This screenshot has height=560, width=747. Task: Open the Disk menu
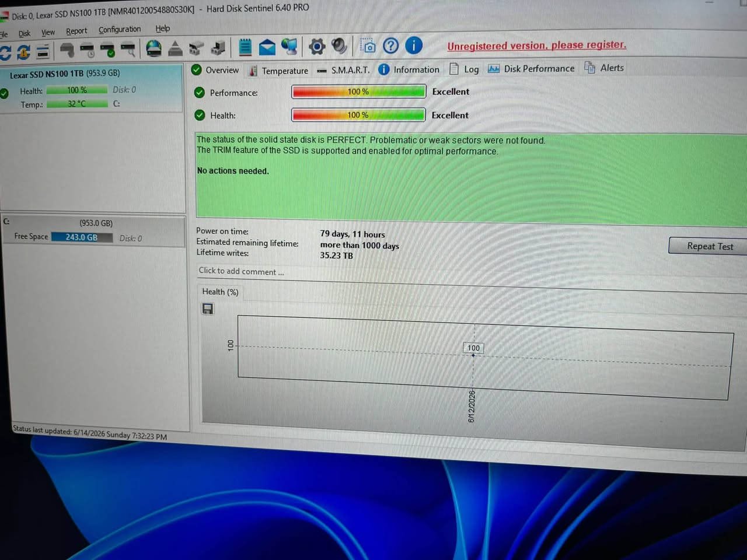coord(24,33)
